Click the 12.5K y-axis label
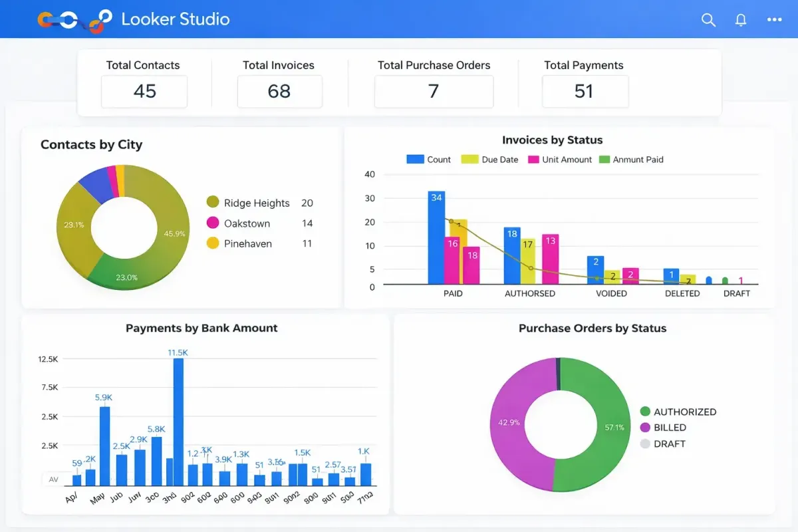Image resolution: width=798 pixels, height=532 pixels. click(x=49, y=359)
